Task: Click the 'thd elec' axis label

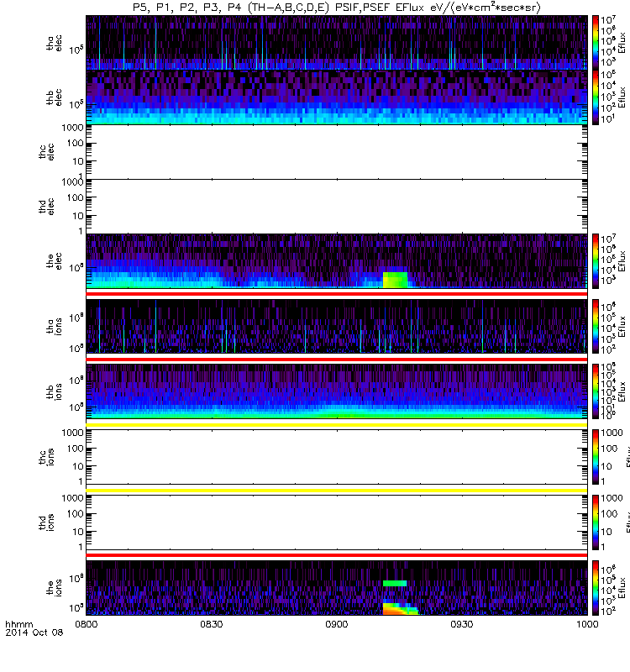Action: tap(47, 206)
